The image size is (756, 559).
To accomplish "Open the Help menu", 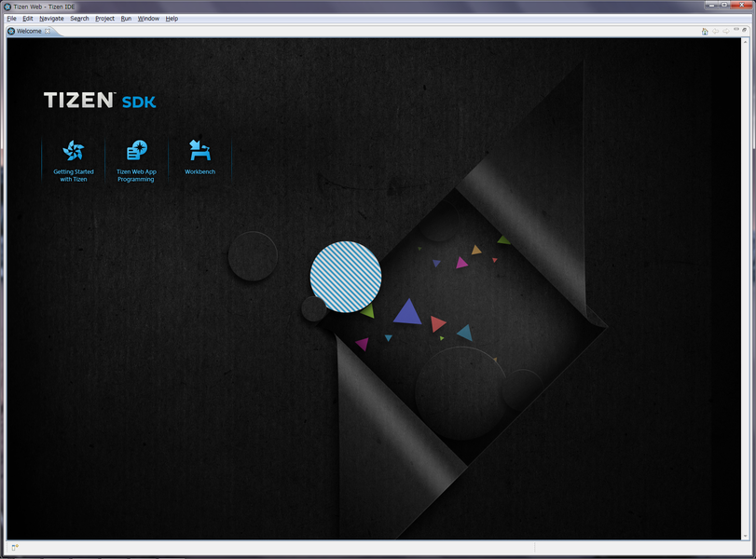I will coord(172,19).
